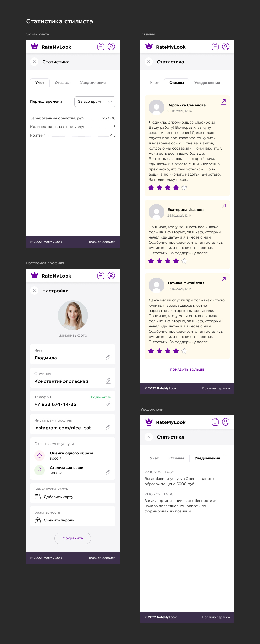Close the Настройки screen with X
This screenshot has height=644, width=260.
click(34, 291)
